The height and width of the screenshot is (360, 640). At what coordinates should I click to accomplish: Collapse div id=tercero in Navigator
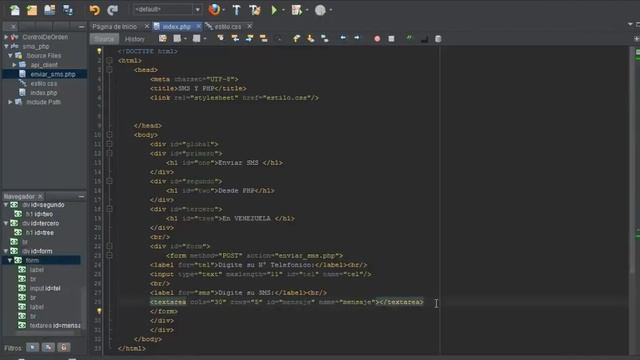point(6,223)
